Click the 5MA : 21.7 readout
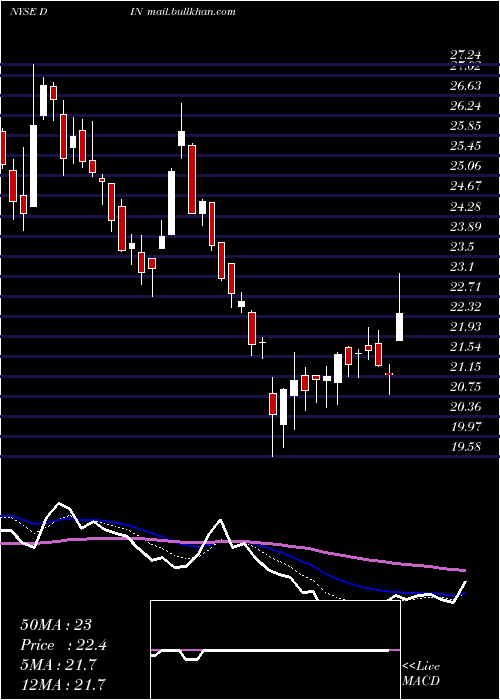 pos(58,664)
